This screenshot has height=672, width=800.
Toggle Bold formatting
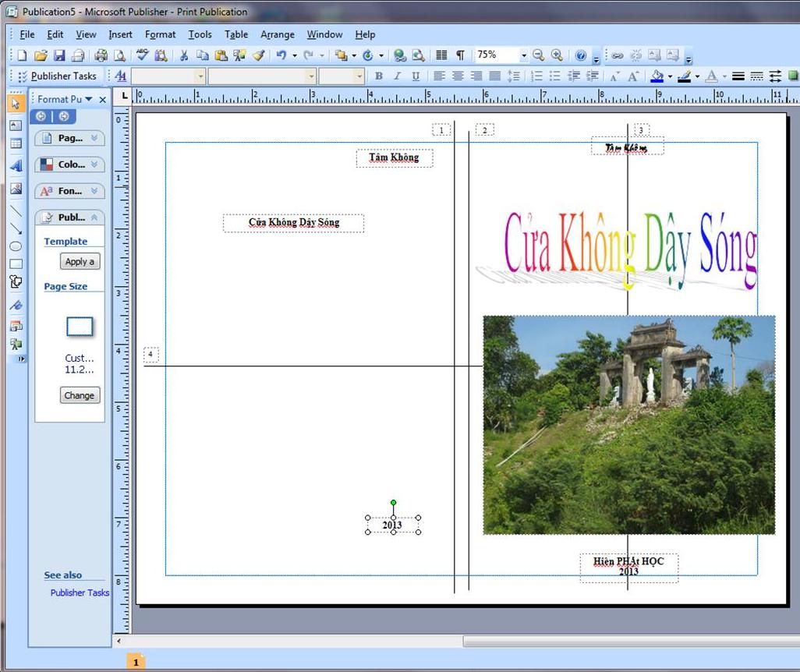pyautogui.click(x=379, y=76)
